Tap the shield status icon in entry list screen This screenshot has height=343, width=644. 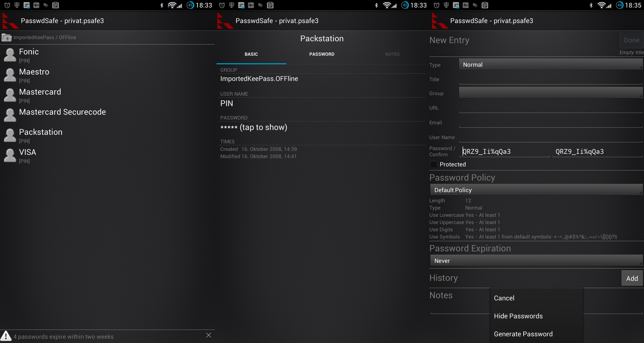point(17,5)
